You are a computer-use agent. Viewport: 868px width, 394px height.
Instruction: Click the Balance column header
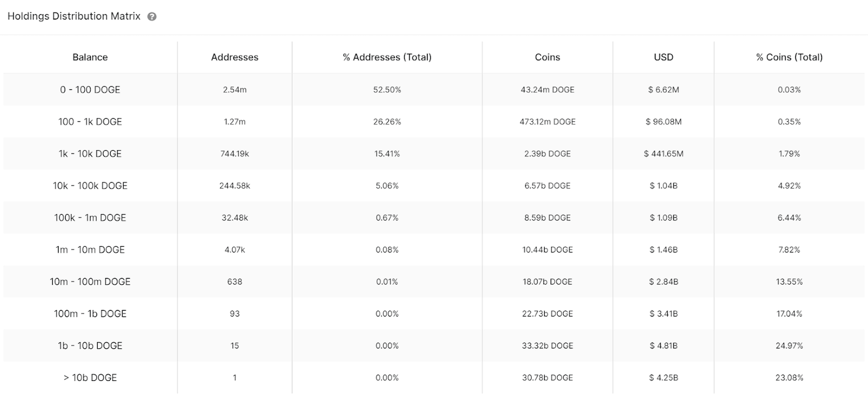pyautogui.click(x=90, y=57)
